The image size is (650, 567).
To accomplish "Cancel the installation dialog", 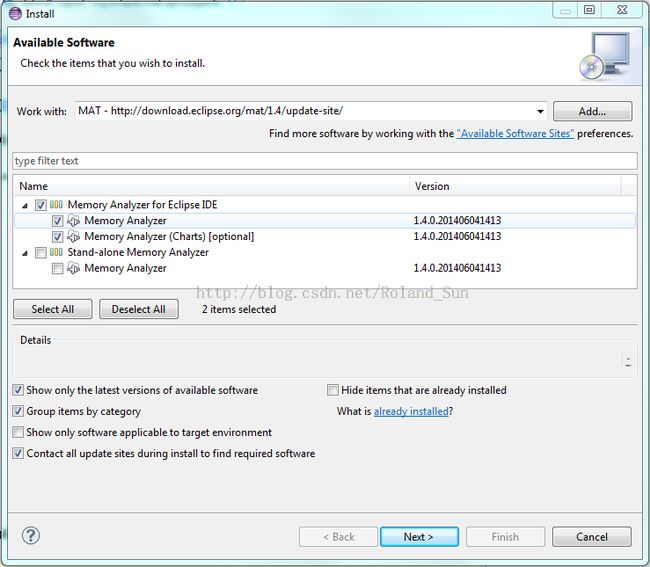I will pyautogui.click(x=592, y=537).
